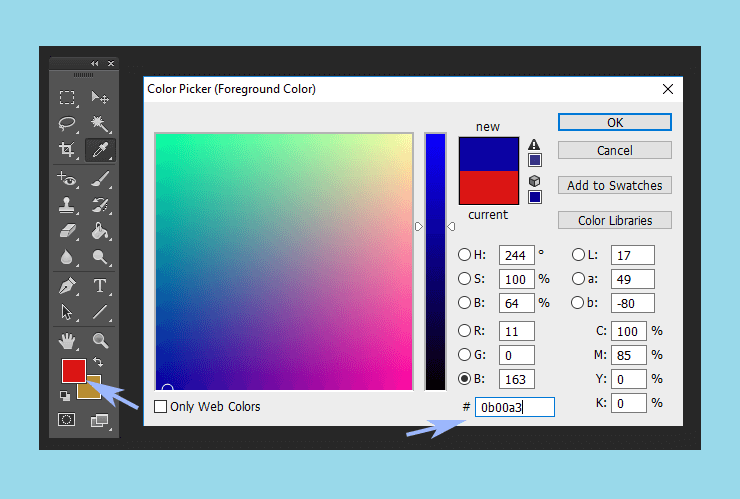Image resolution: width=740 pixels, height=499 pixels.
Task: Select the L lightness radio button
Action: pyautogui.click(x=578, y=255)
